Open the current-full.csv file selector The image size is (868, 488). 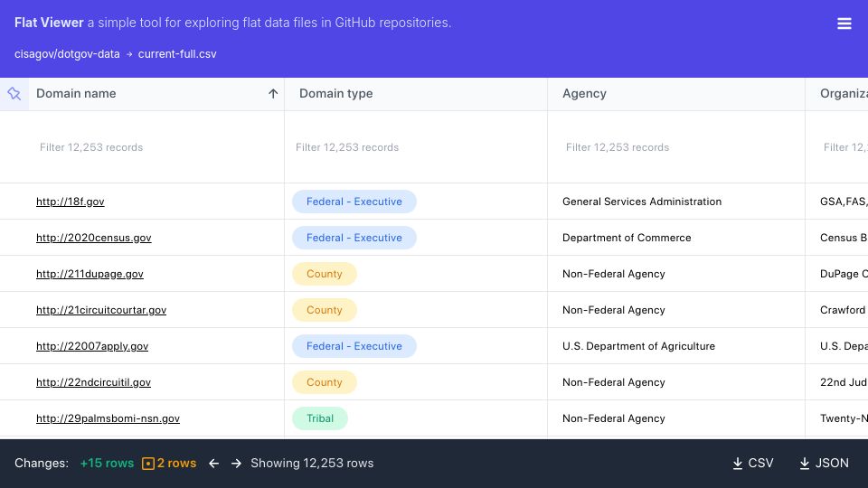pos(177,53)
